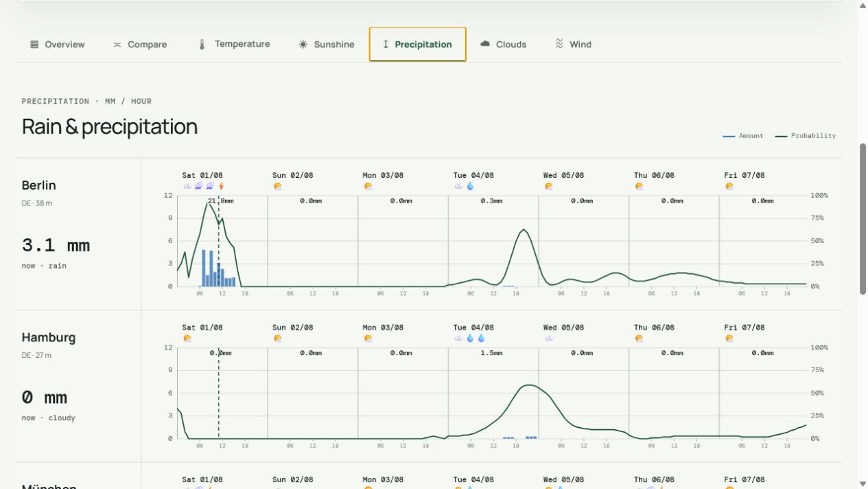Click the raindrop icon for Berlin Tuesday
The height and width of the screenshot is (489, 868).
tap(471, 186)
